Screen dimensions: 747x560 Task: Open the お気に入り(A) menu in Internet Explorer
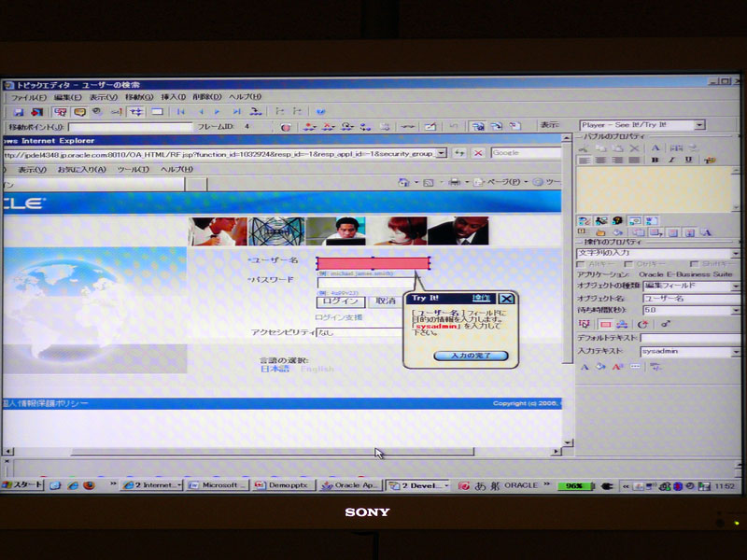click(x=81, y=170)
